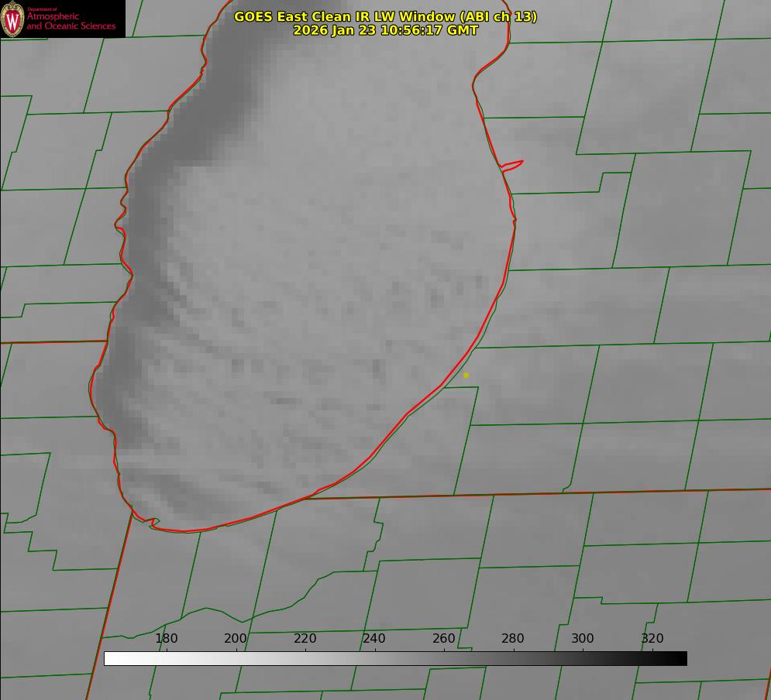This screenshot has width=771, height=700.
Task: Click the timestamp '2026 Jan 23 10:56:17 GMT'
Action: 386,30
